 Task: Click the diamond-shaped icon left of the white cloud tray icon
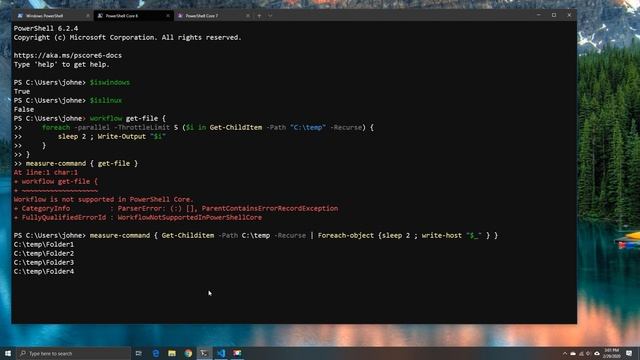pos(589,353)
